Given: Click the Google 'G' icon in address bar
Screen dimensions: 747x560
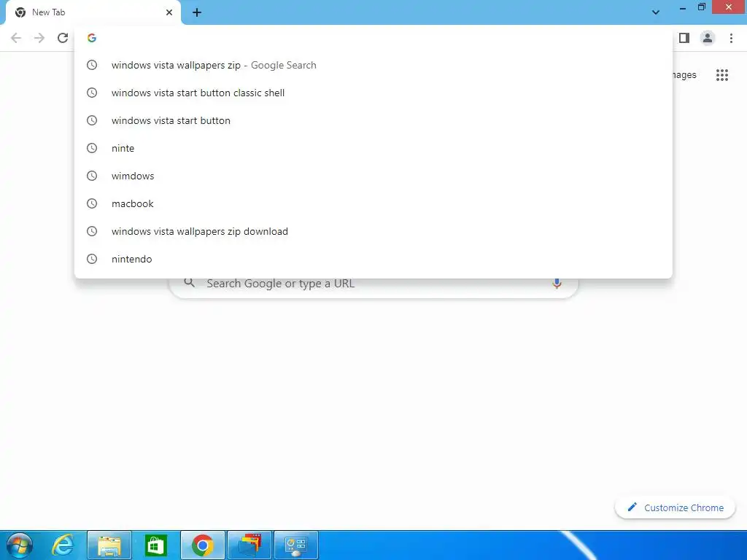Looking at the screenshot, I should (x=92, y=38).
